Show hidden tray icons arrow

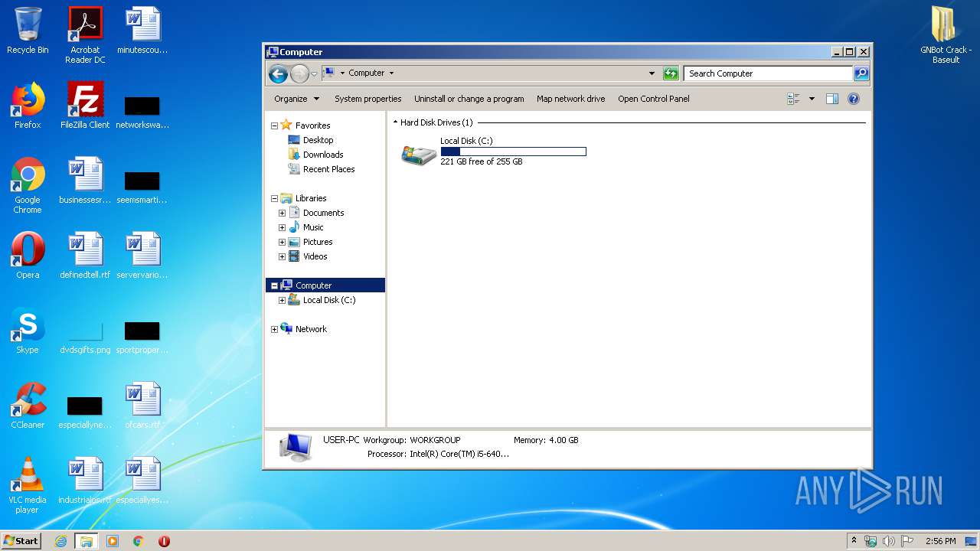click(854, 541)
